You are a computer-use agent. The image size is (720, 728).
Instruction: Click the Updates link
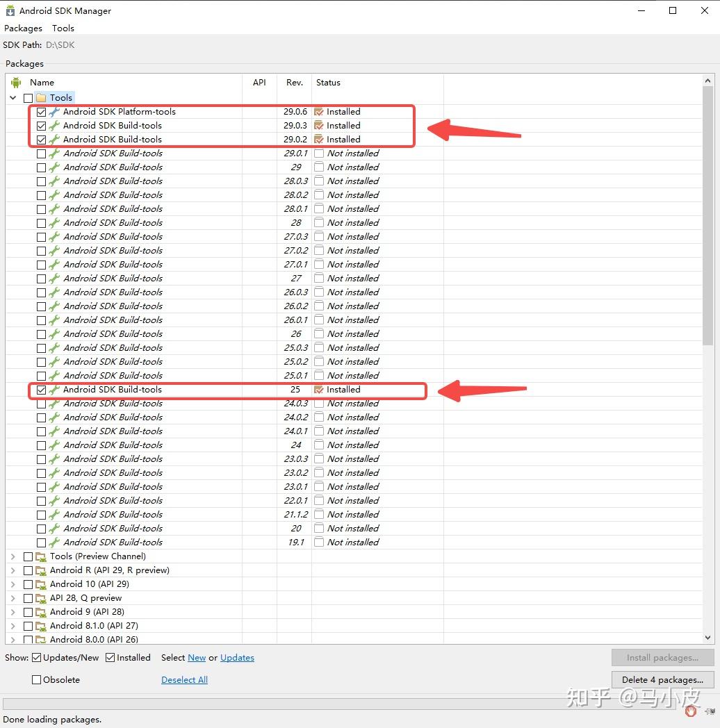click(x=238, y=658)
